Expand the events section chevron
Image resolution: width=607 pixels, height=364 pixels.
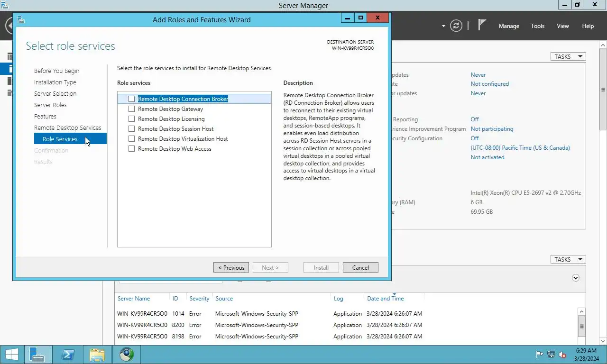(576, 278)
